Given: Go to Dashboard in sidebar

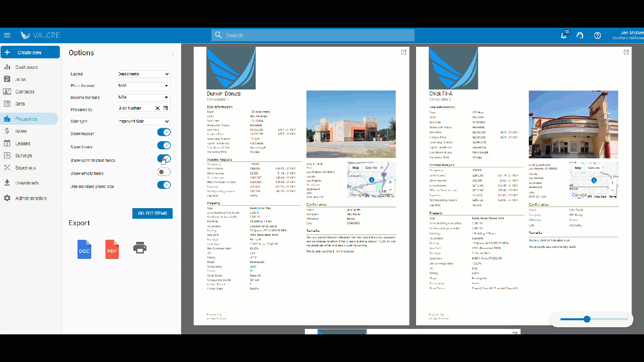Looking at the screenshot, I should (26, 67).
